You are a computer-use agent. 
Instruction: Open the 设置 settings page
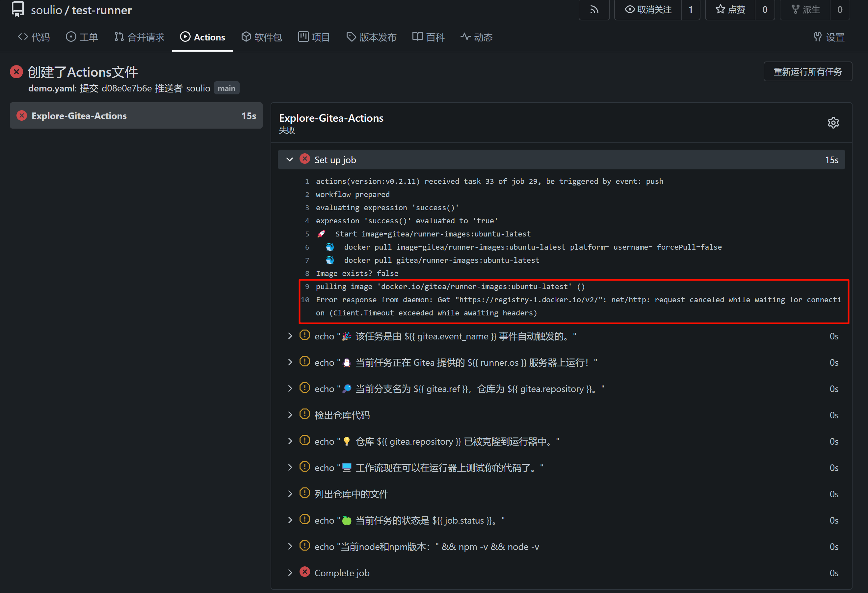pos(829,37)
